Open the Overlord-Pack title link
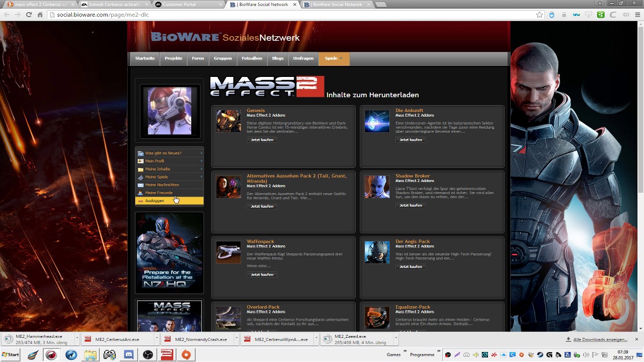The width and height of the screenshot is (644, 362). 263,307
